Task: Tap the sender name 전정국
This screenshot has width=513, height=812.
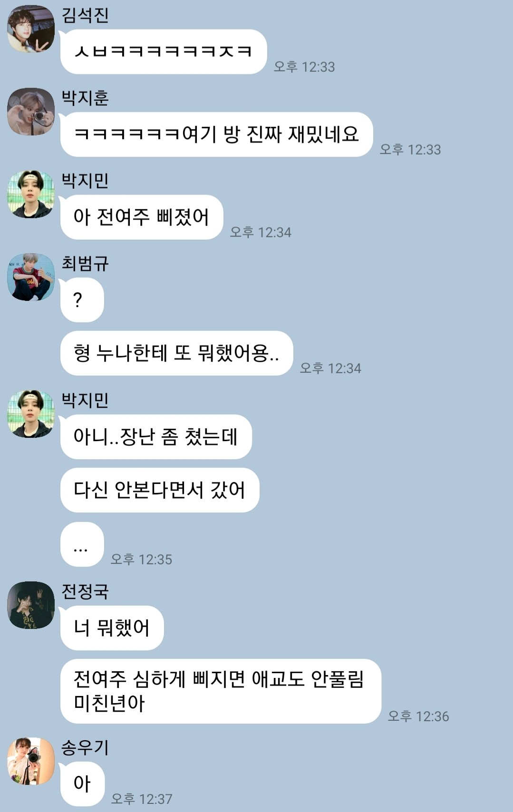Action: 85,591
